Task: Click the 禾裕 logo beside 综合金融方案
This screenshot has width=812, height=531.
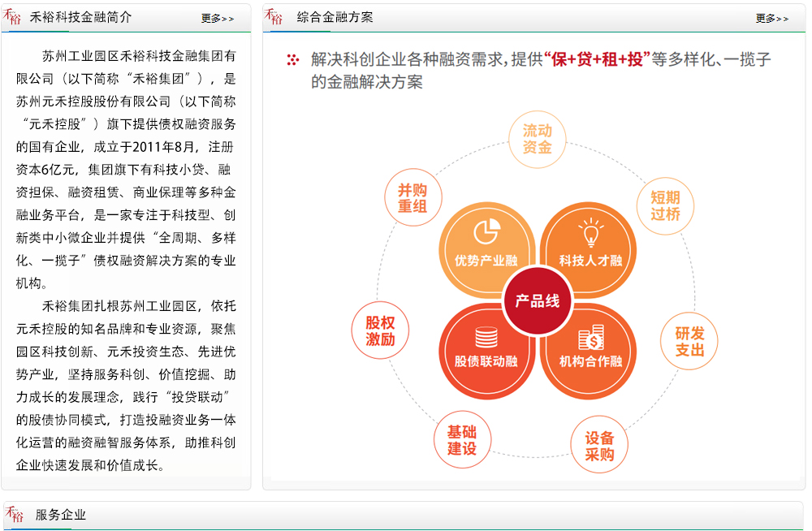Action: point(275,16)
